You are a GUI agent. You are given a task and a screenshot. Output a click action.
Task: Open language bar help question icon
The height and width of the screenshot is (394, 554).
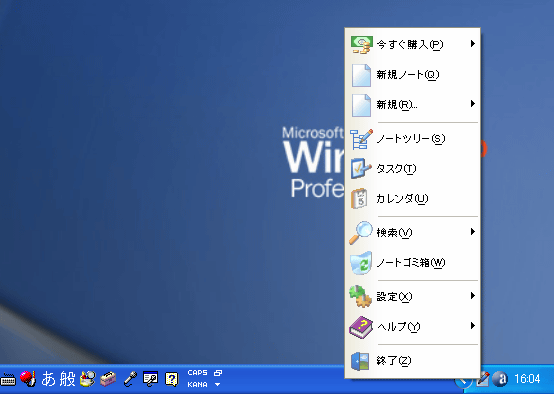click(x=172, y=379)
